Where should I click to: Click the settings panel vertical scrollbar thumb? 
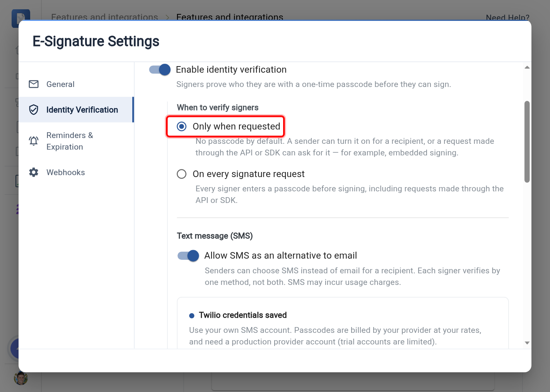[527, 141]
